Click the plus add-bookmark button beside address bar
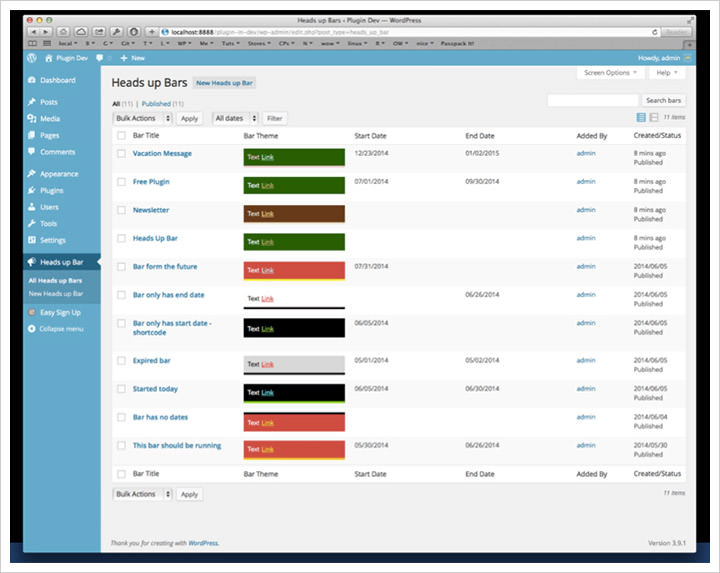Viewport: 720px width, 573px height. (152, 32)
